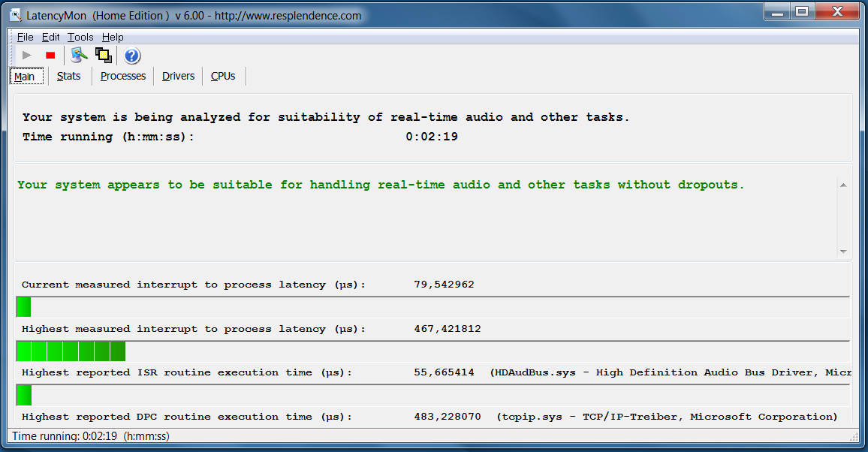Click 'Your system is being analyzed' text
The width and height of the screenshot is (868, 452).
pyautogui.click(x=326, y=117)
